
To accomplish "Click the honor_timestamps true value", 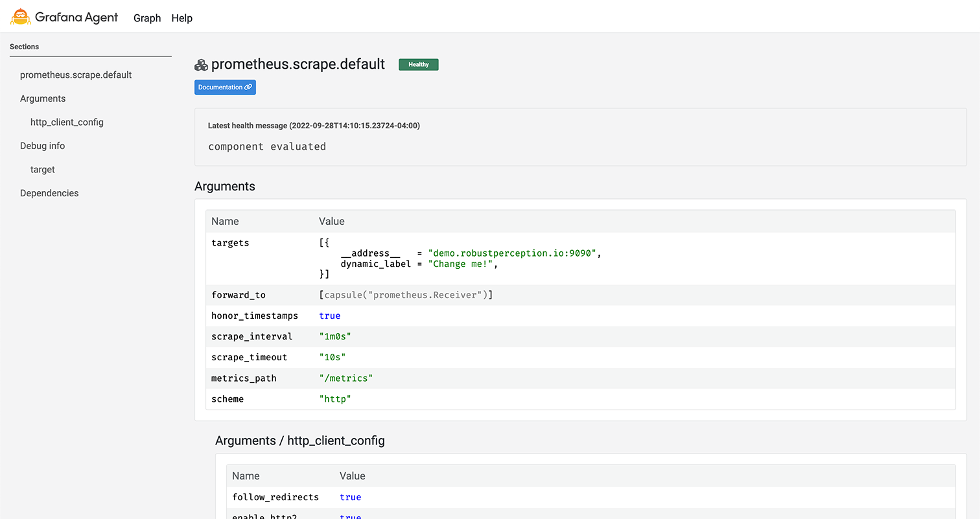I will 329,316.
